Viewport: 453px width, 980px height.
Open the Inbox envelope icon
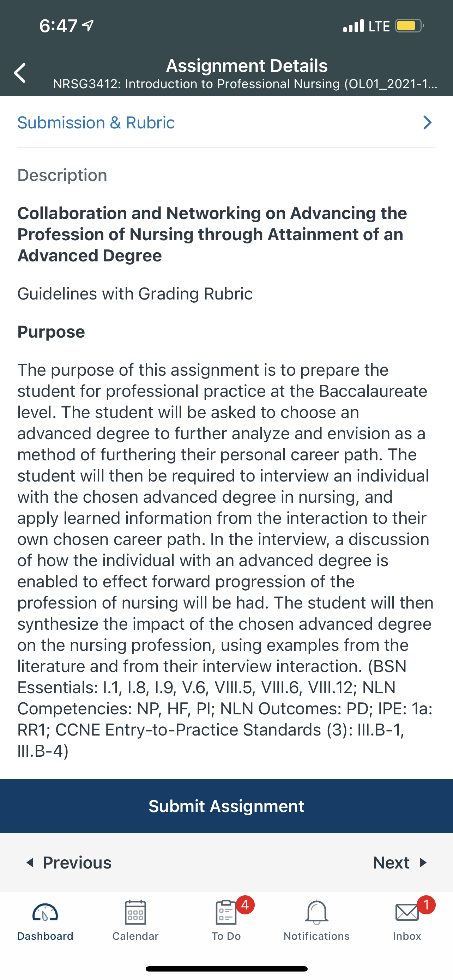pyautogui.click(x=407, y=913)
